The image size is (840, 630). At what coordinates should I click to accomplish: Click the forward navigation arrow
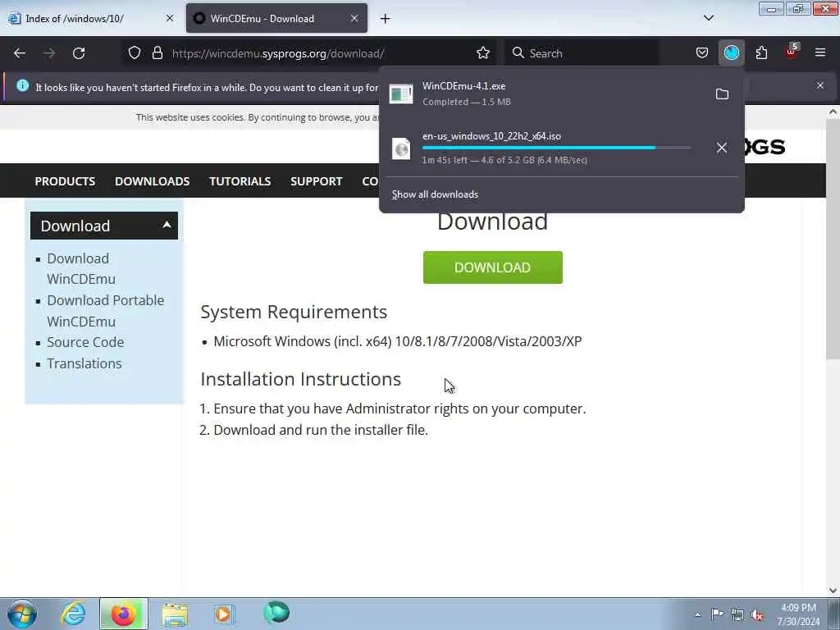point(49,53)
